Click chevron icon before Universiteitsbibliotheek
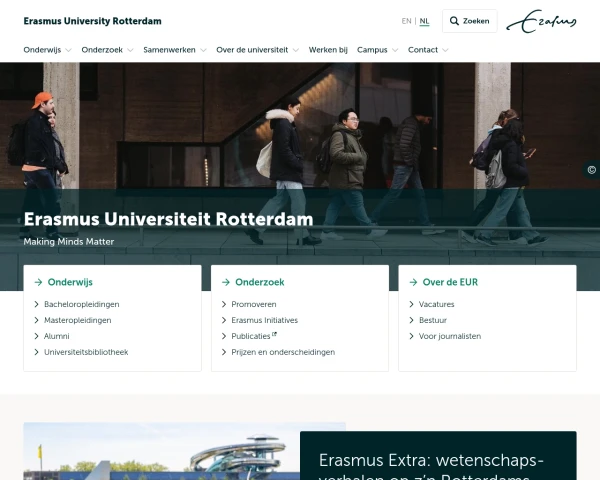Screen dimensions: 600x480 pyautogui.click(x=37, y=352)
